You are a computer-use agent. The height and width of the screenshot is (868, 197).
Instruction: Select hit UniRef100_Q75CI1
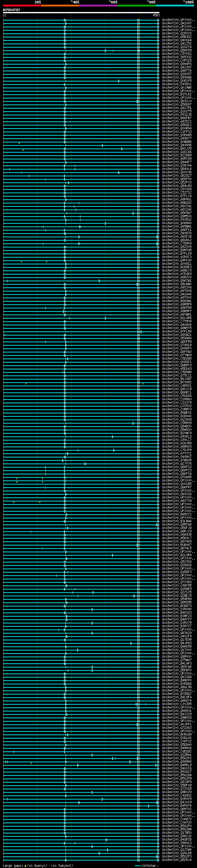point(177,375)
